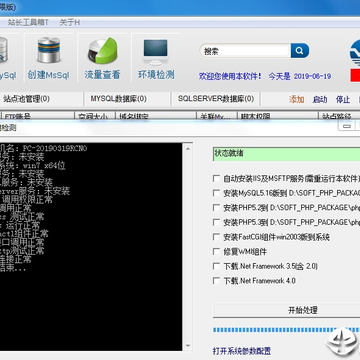The height and width of the screenshot is (360, 360).
Task: Sort by the 站点路径 column header
Action: click(339, 116)
